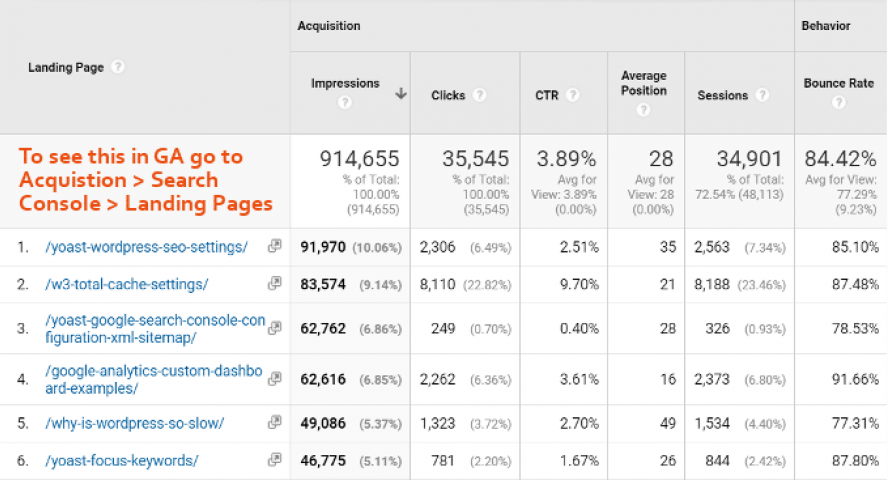
Task: Sort by CTR column header
Action: point(547,95)
